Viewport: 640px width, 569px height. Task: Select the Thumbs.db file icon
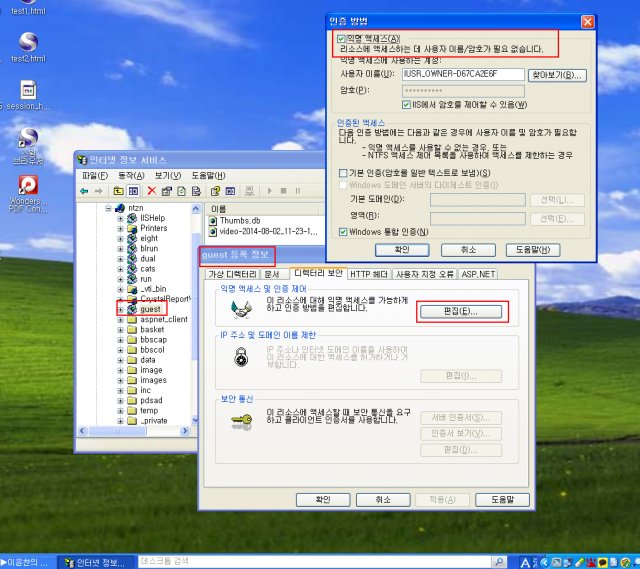click(213, 221)
